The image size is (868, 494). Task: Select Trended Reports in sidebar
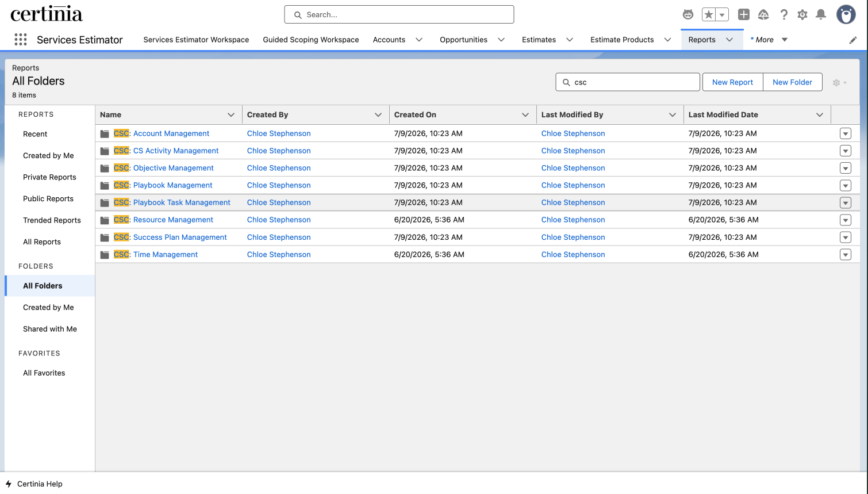pos(52,220)
